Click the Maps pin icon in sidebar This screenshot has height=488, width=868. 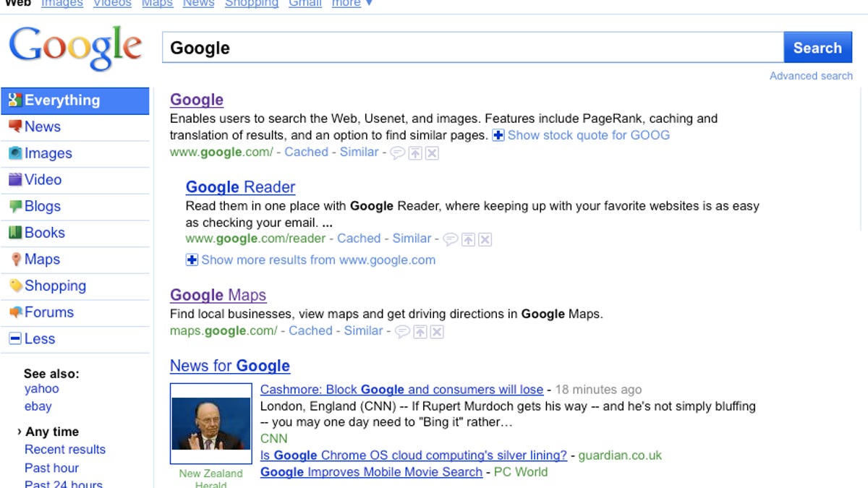(x=15, y=260)
